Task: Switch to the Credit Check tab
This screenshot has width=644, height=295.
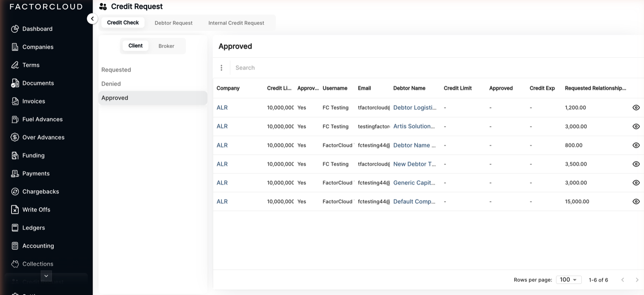Action: click(x=123, y=22)
